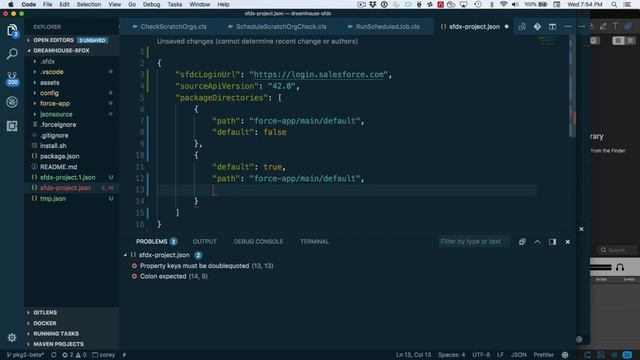This screenshot has height=360, width=640.
Task: Open the Explorer view in activity bar
Action: coord(12,30)
